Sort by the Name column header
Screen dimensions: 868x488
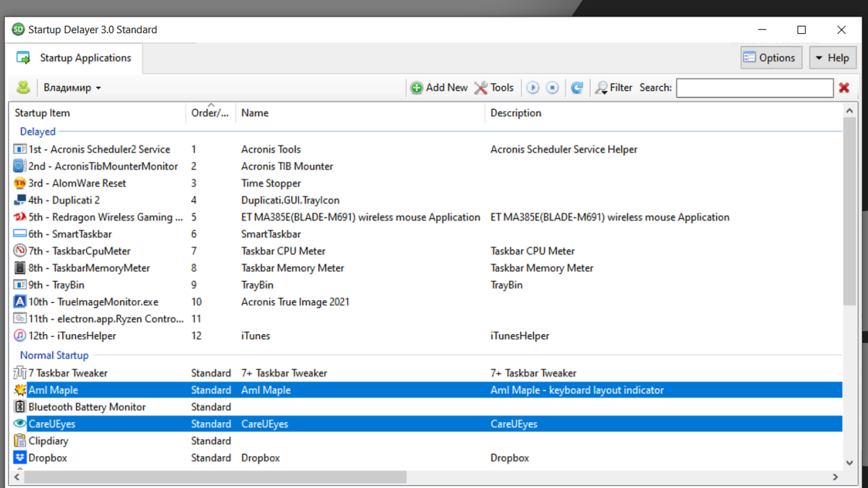tap(360, 113)
